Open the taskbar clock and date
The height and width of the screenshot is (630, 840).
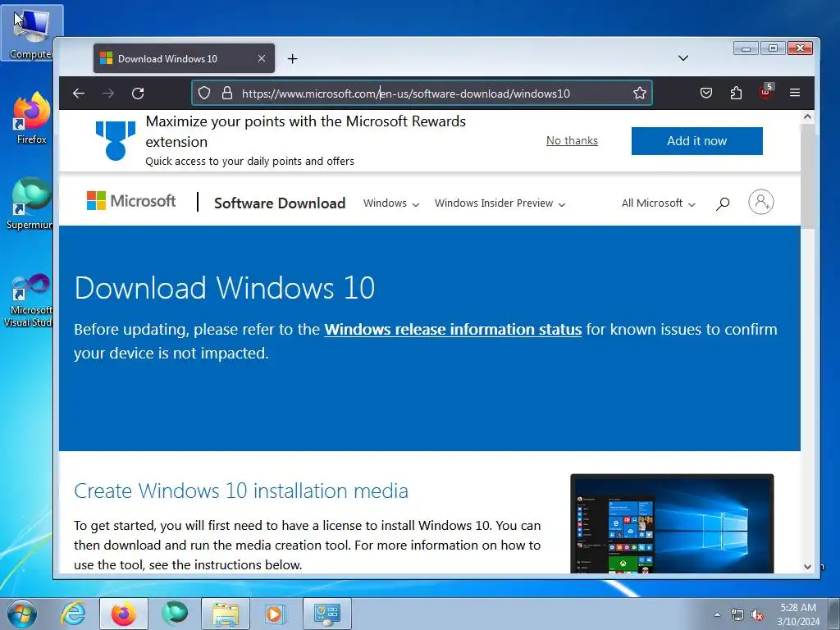pyautogui.click(x=798, y=614)
